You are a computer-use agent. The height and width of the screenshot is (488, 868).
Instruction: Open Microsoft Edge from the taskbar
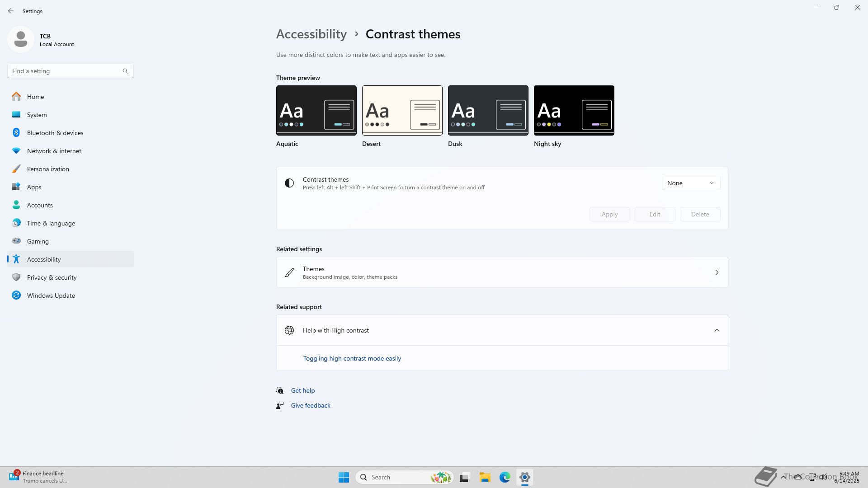click(x=505, y=477)
